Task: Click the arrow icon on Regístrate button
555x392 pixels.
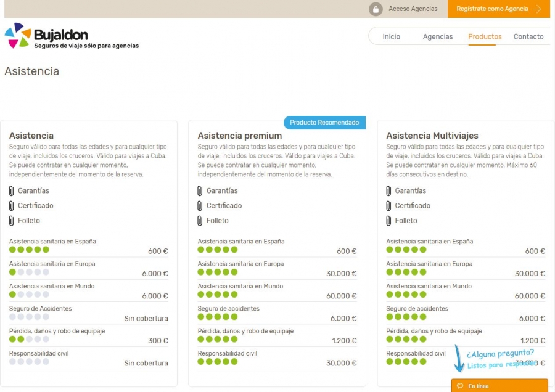Action: tap(537, 9)
